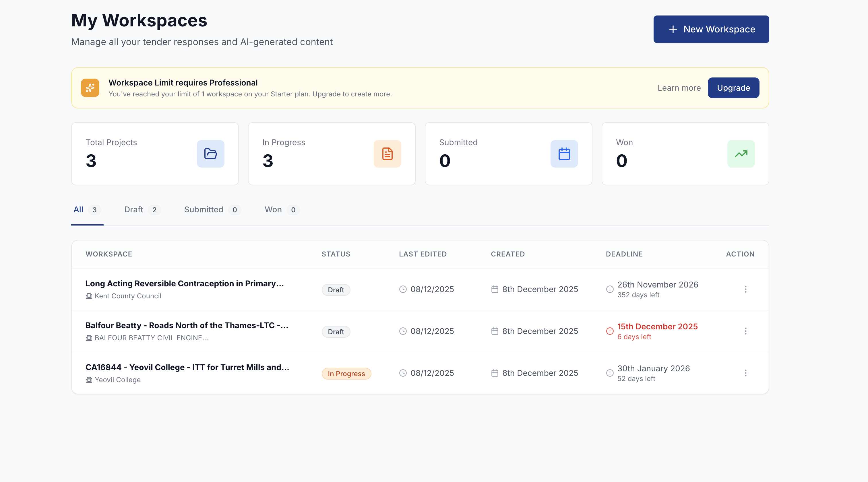Click the calendar icon beside Yeovil College's created date
Viewport: 868px width, 482px height.
pos(495,373)
